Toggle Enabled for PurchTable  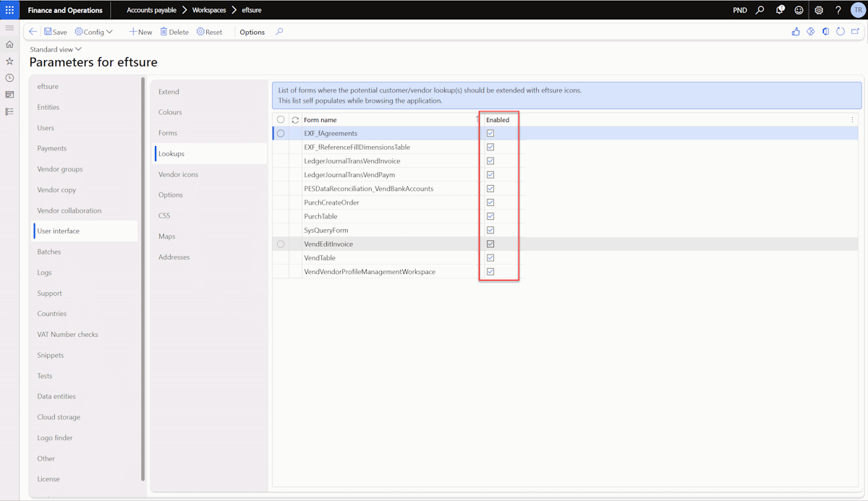click(490, 216)
